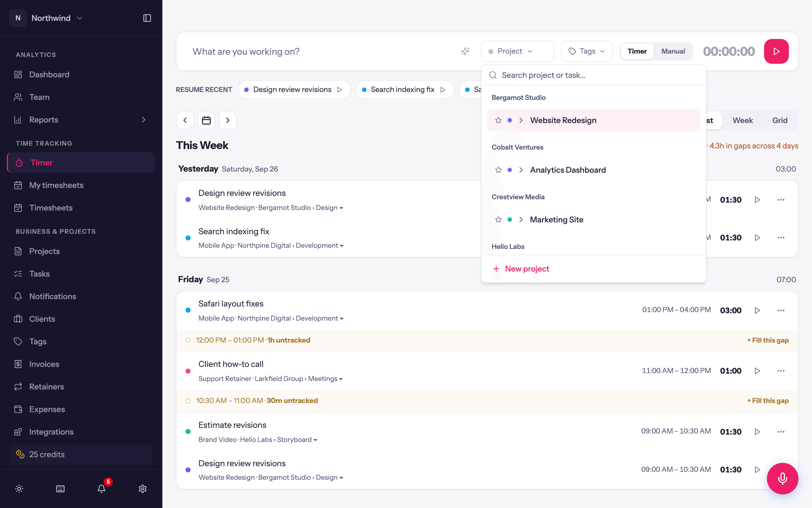The width and height of the screenshot is (812, 508).
Task: Star the Analytics Dashboard project
Action: (498, 170)
